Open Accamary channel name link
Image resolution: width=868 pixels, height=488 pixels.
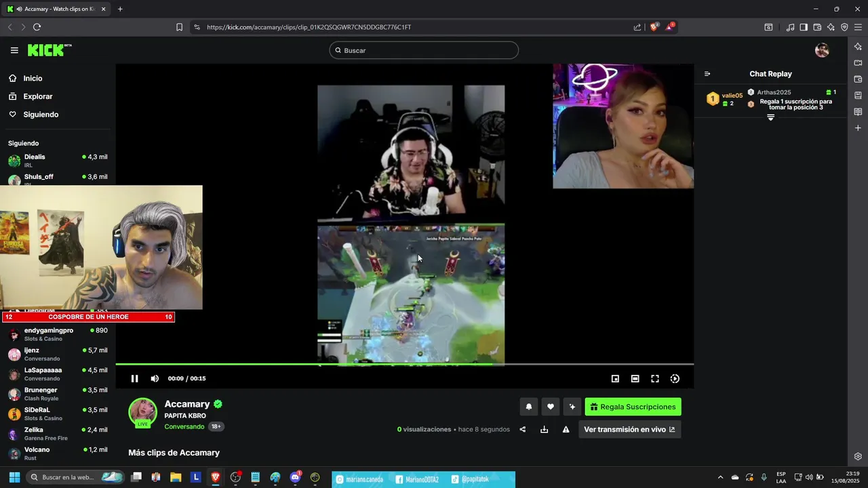coord(187,404)
